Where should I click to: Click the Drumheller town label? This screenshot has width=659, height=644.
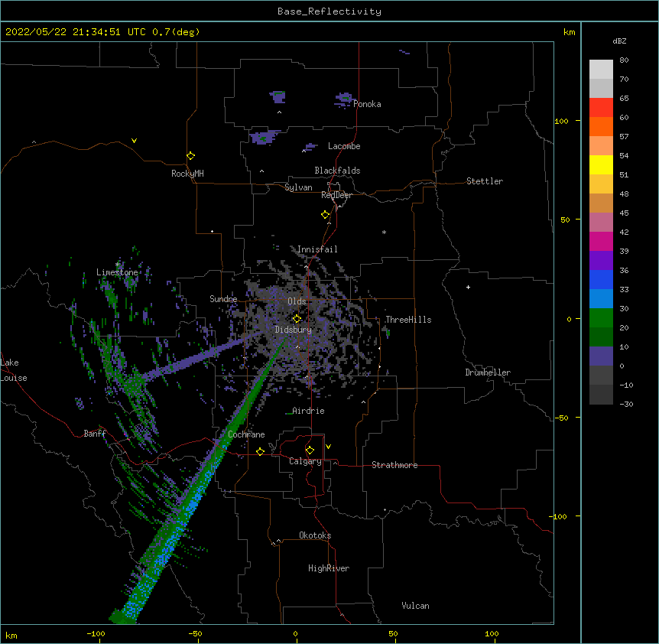[488, 372]
